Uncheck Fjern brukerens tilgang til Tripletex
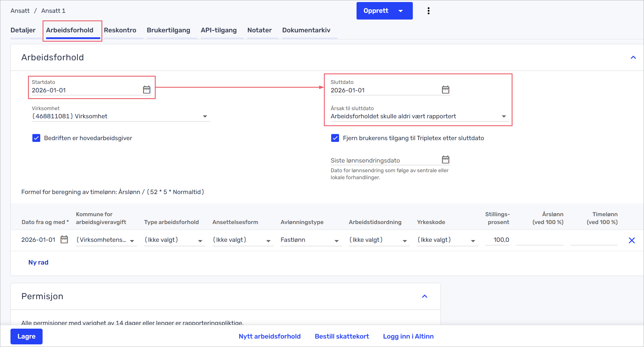 335,138
